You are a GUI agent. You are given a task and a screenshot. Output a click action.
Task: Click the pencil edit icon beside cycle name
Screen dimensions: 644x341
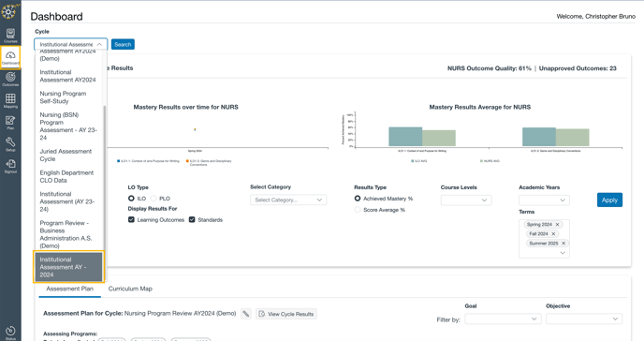245,314
